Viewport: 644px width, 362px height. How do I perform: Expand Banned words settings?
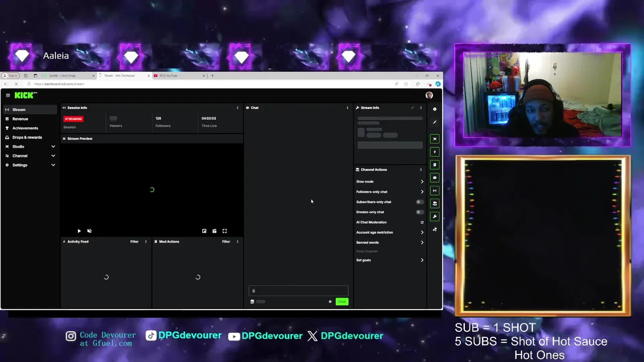(x=422, y=242)
